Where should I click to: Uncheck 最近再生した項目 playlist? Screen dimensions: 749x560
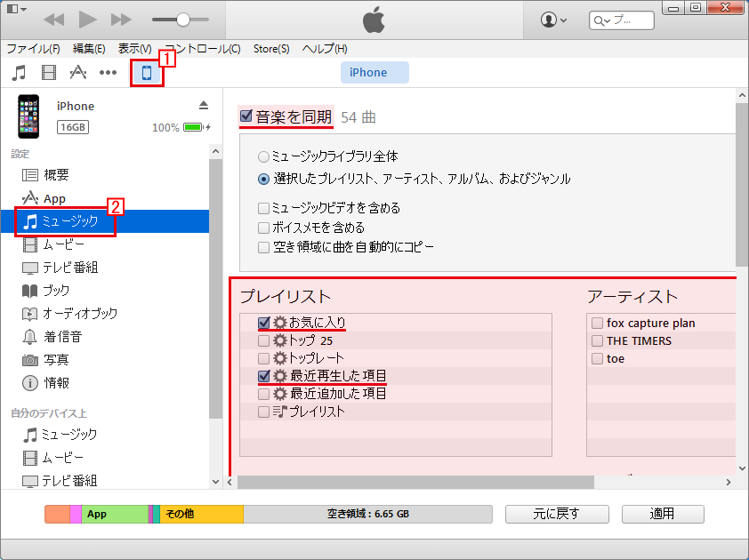263,376
